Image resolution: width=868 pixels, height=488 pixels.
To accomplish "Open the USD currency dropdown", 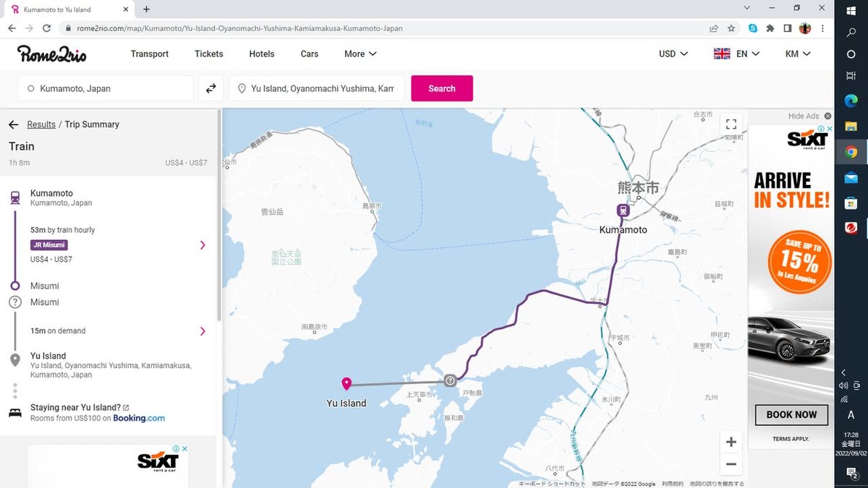I will (673, 53).
